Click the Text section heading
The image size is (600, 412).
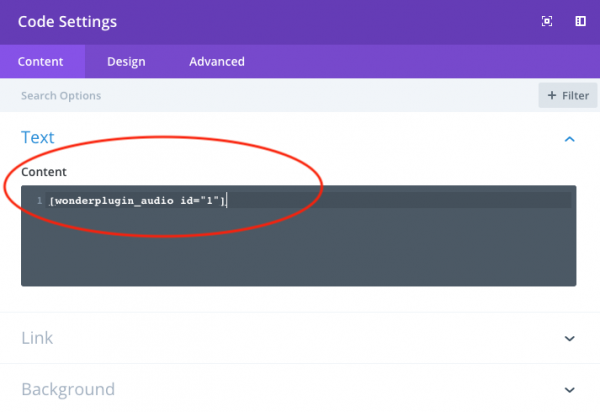[38, 138]
